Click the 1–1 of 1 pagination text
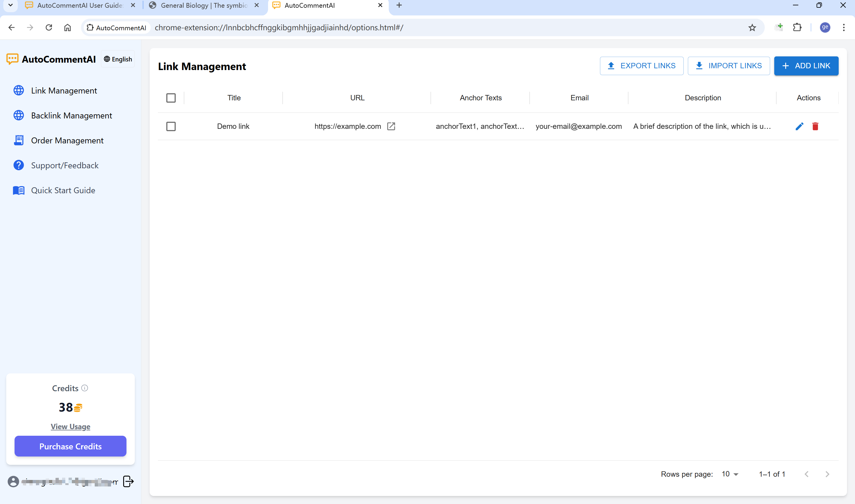 click(772, 474)
